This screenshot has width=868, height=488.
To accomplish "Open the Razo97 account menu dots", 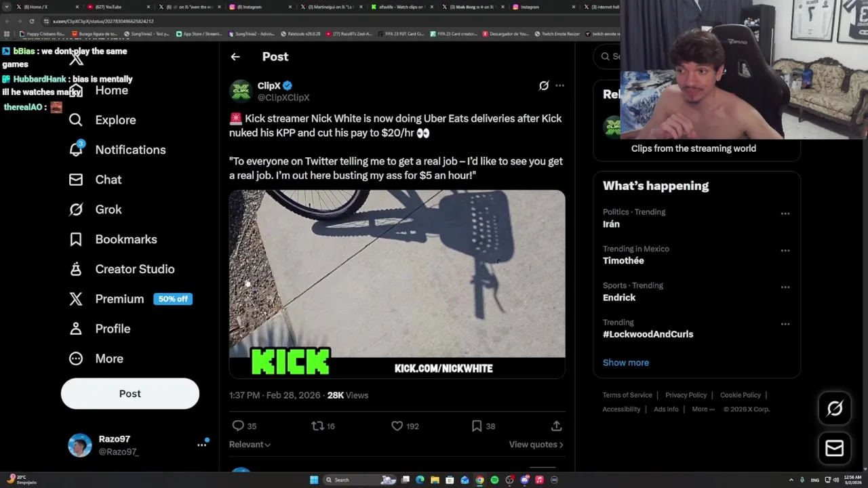I will (201, 445).
